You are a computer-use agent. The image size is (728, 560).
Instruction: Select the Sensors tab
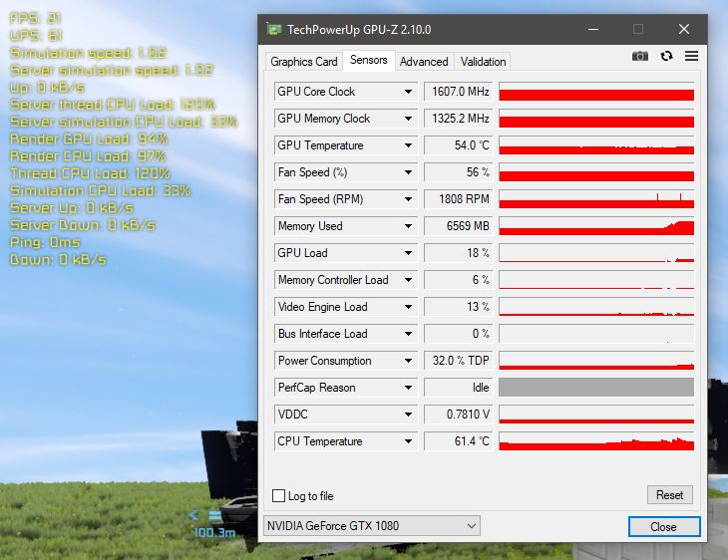(x=369, y=61)
